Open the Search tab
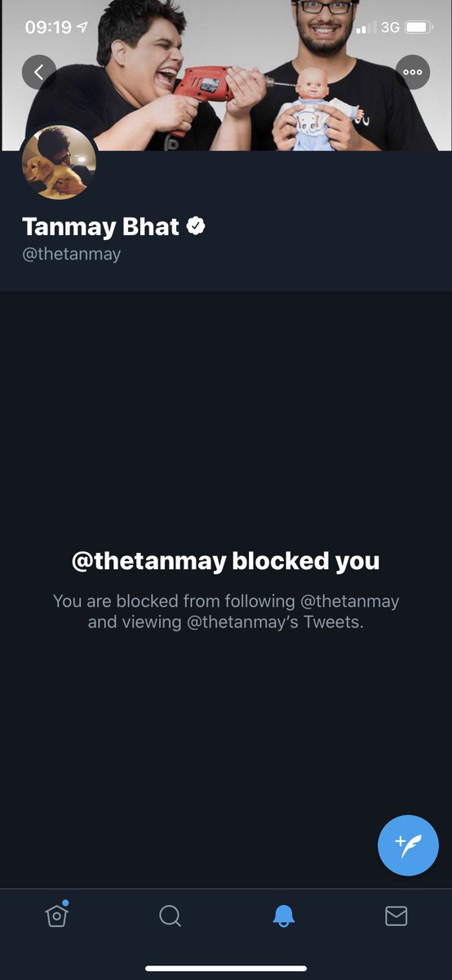 coord(170,916)
